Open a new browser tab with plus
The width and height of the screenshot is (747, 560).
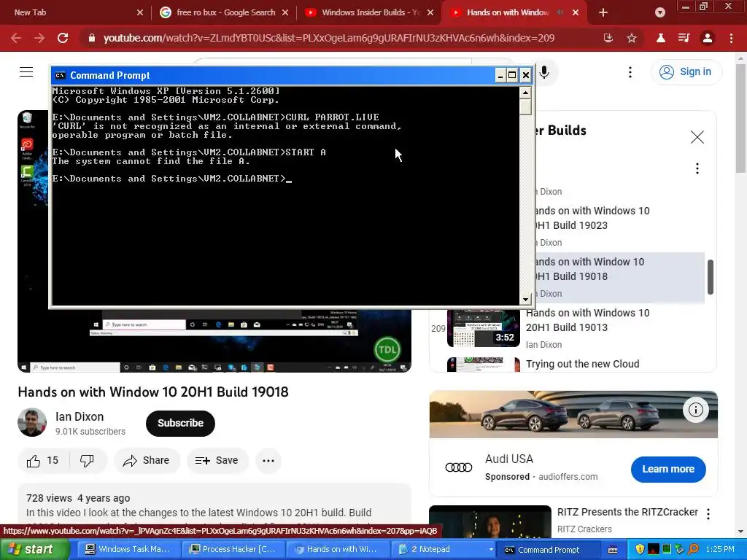click(x=603, y=13)
